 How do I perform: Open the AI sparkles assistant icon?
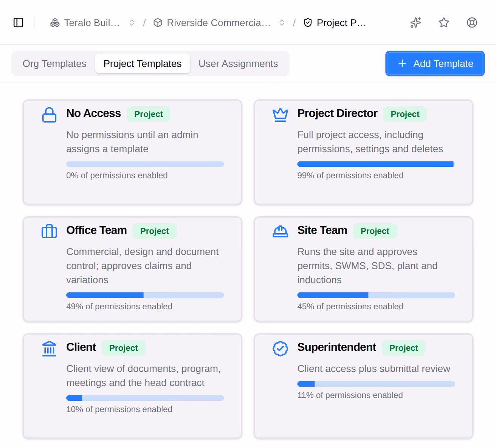pos(415,23)
